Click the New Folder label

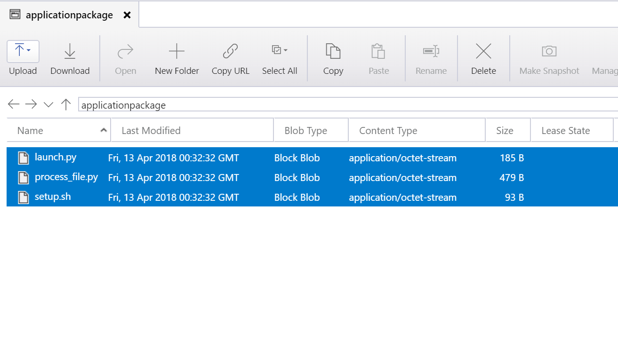point(177,71)
